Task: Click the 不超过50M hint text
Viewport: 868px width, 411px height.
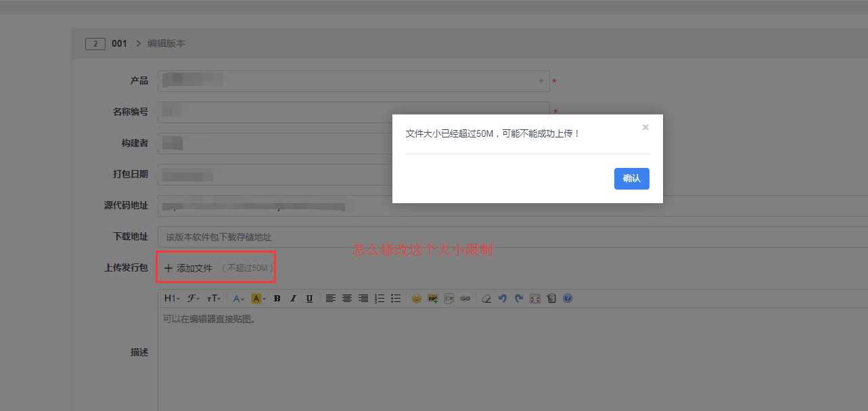Action: click(248, 268)
